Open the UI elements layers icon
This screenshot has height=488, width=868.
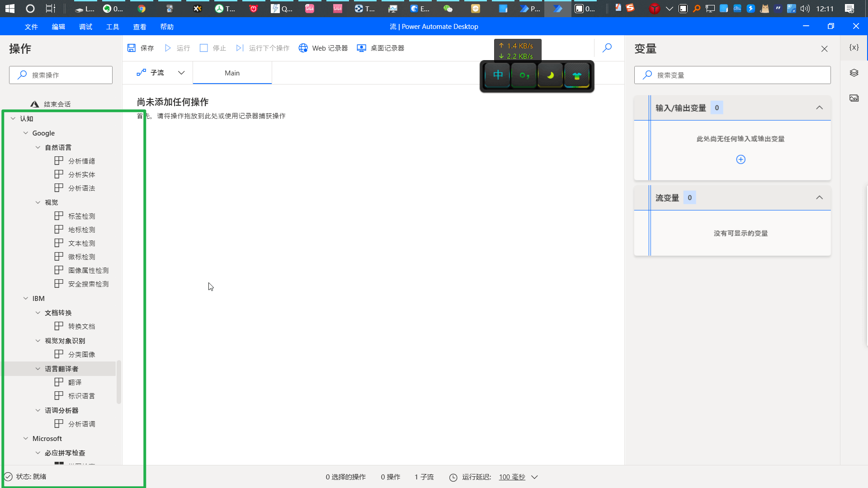point(854,73)
